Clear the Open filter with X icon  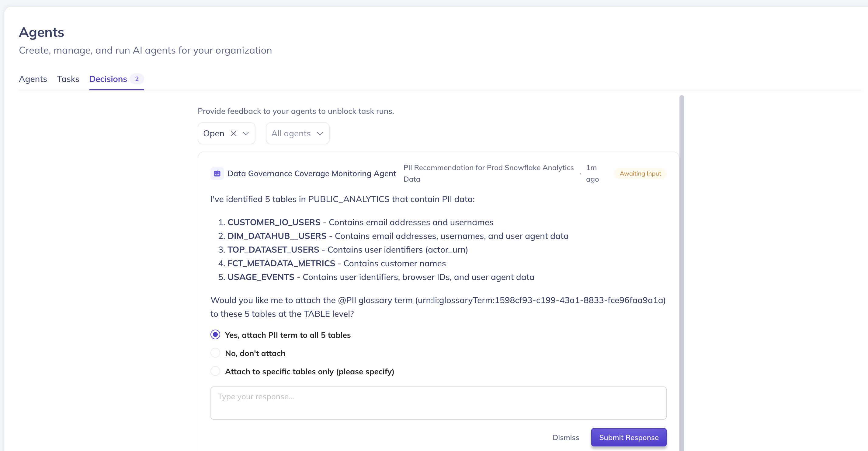point(233,134)
